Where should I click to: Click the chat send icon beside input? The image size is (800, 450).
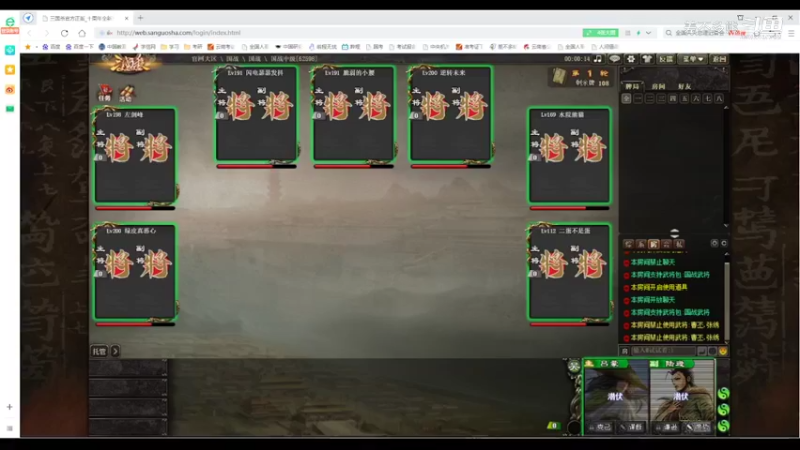702,351
